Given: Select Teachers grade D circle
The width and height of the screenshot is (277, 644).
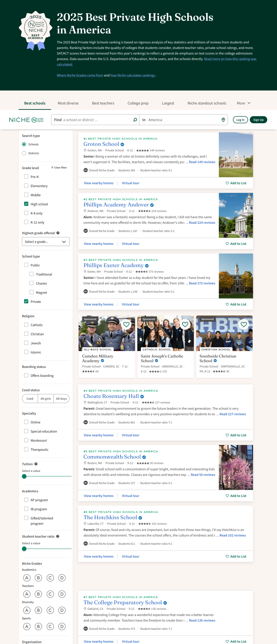Looking at the screenshot, I should (x=62, y=594).
